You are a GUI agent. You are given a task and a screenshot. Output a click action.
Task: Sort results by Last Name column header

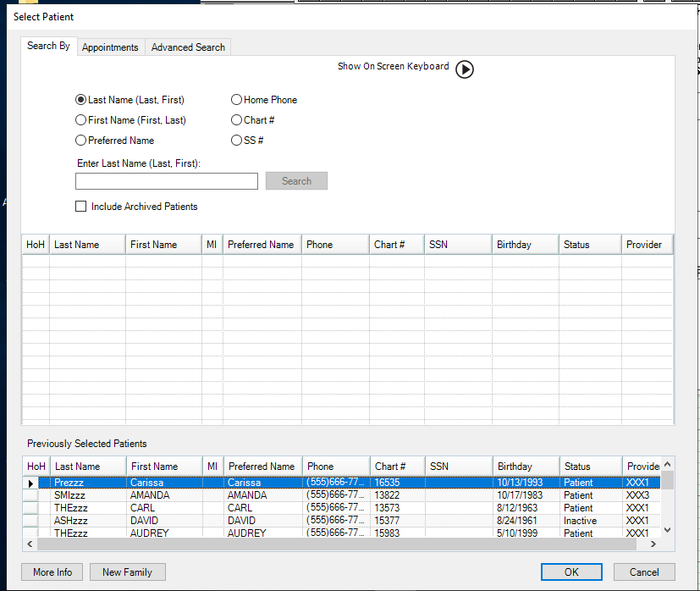[87, 245]
